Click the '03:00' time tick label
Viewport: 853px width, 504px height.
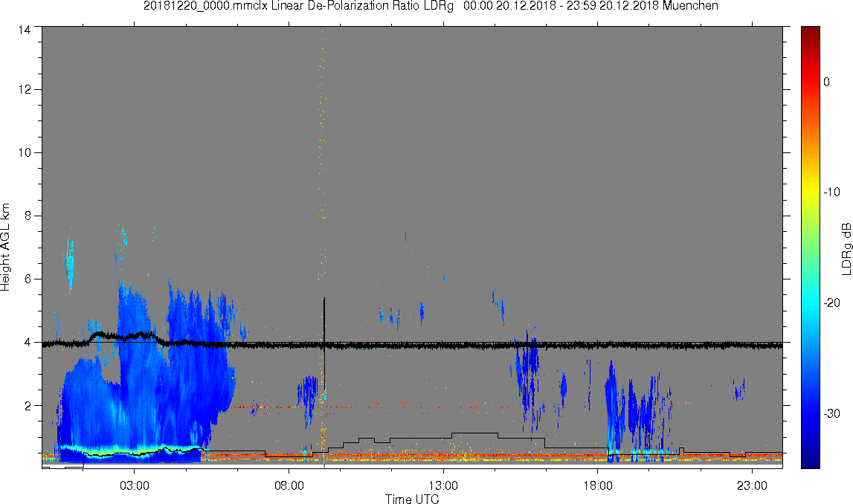135,485
